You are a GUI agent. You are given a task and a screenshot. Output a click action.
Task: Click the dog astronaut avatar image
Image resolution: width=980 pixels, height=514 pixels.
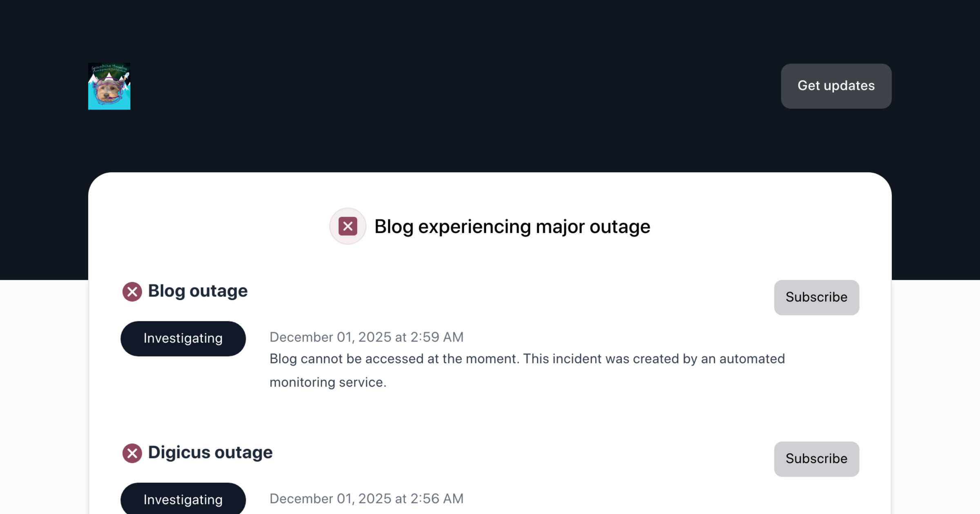click(109, 86)
